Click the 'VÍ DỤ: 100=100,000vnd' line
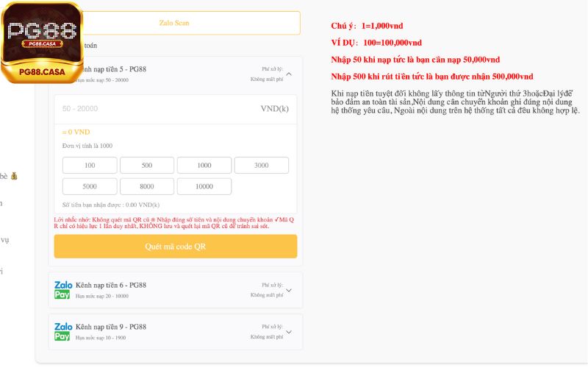The image size is (588, 368). pyautogui.click(x=376, y=43)
